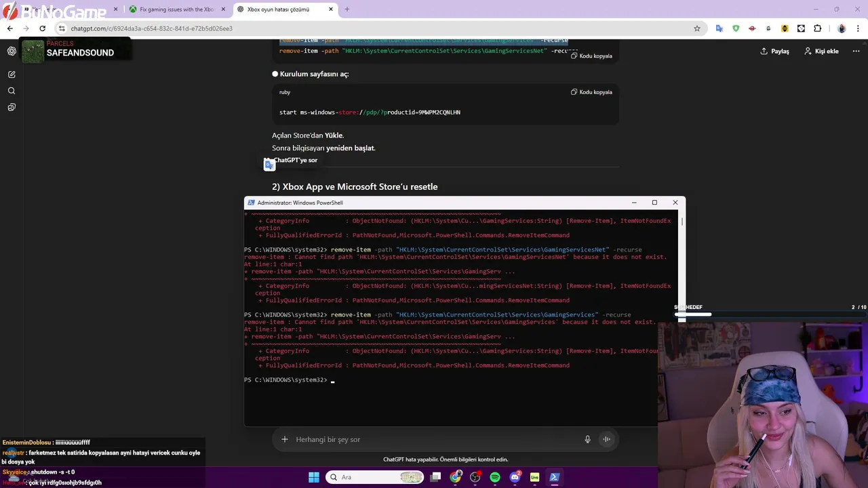Open Chrome's three-dot menu

pos(858,28)
